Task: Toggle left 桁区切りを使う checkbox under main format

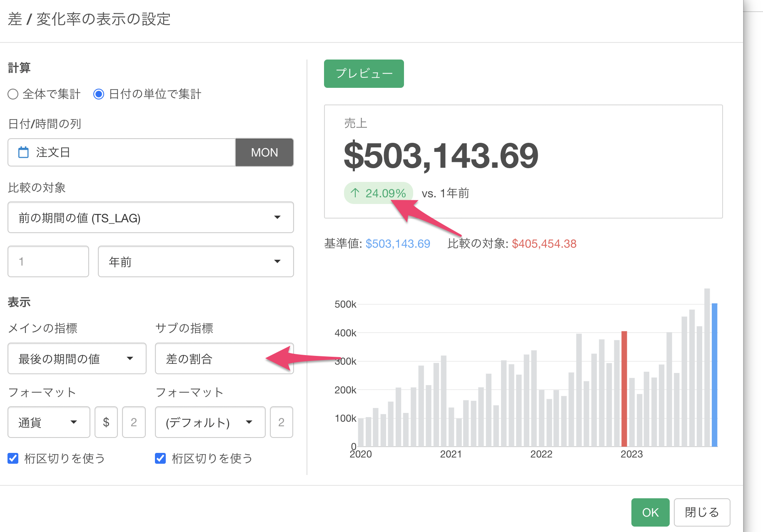Action: pos(13,458)
